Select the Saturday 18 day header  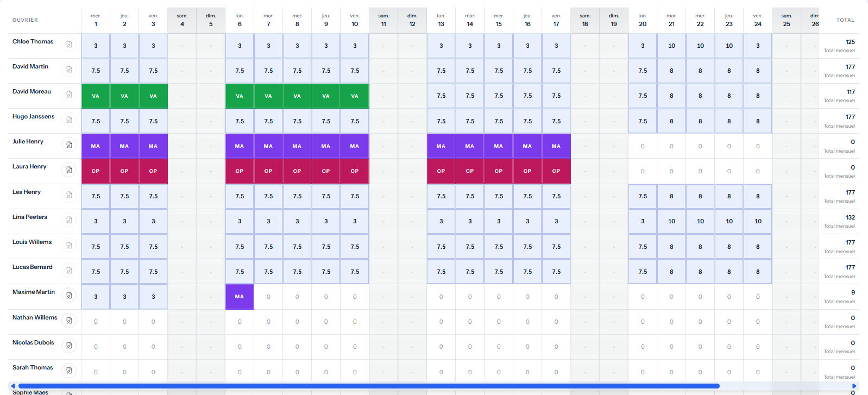(585, 20)
